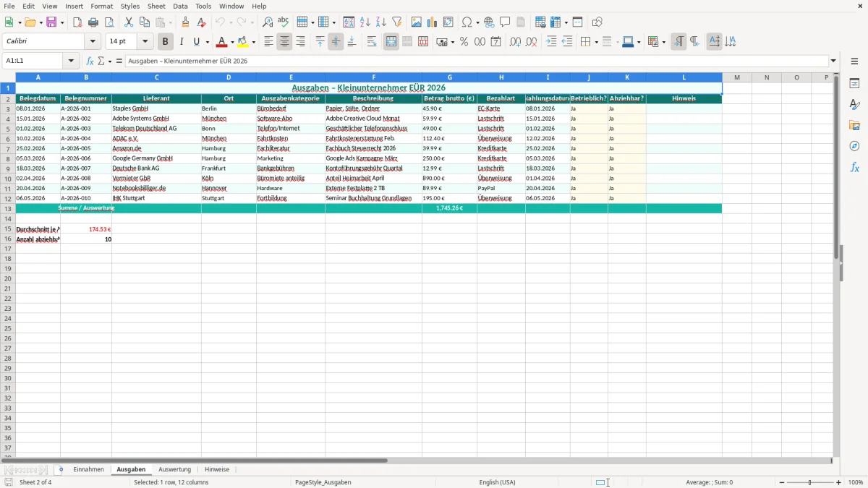Open sidebar Navigator panel
This screenshot has height=488, width=868.
(x=854, y=146)
